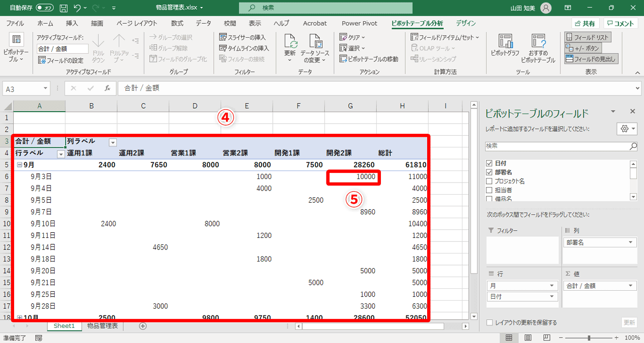
Task: Select the cell showing 10000
Action: click(x=351, y=177)
